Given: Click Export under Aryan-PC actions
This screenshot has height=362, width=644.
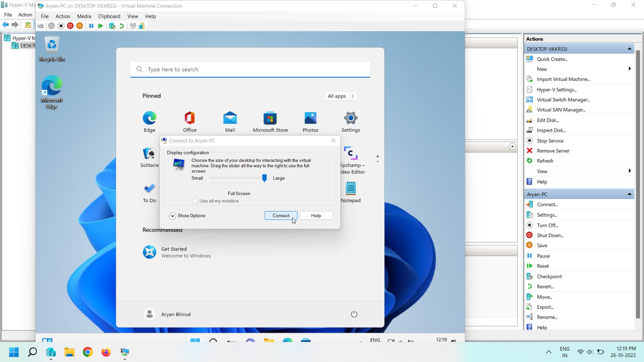Looking at the screenshot, I should (545, 307).
